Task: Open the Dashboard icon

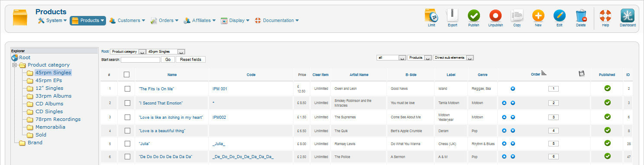Action: 627,16
